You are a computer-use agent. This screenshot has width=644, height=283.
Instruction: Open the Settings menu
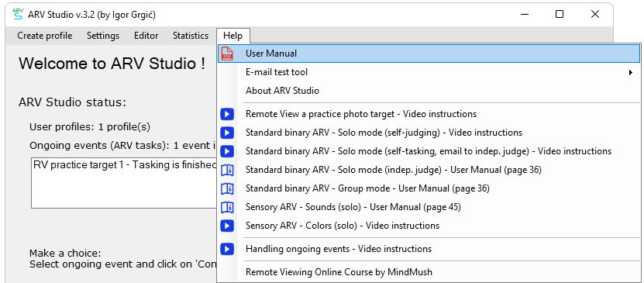tap(103, 36)
